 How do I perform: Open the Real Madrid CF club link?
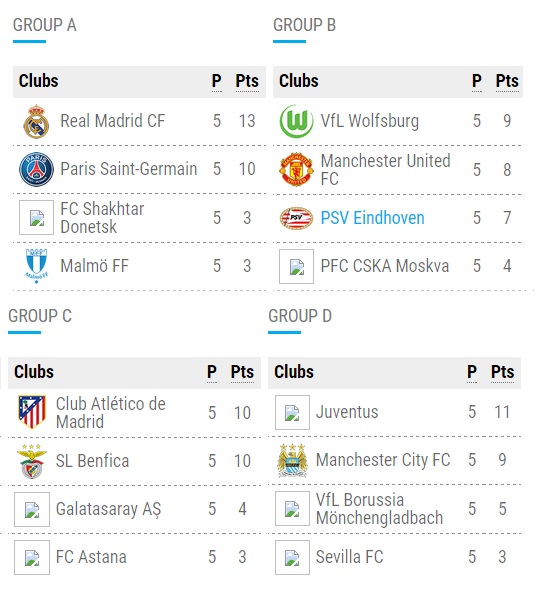coord(112,121)
